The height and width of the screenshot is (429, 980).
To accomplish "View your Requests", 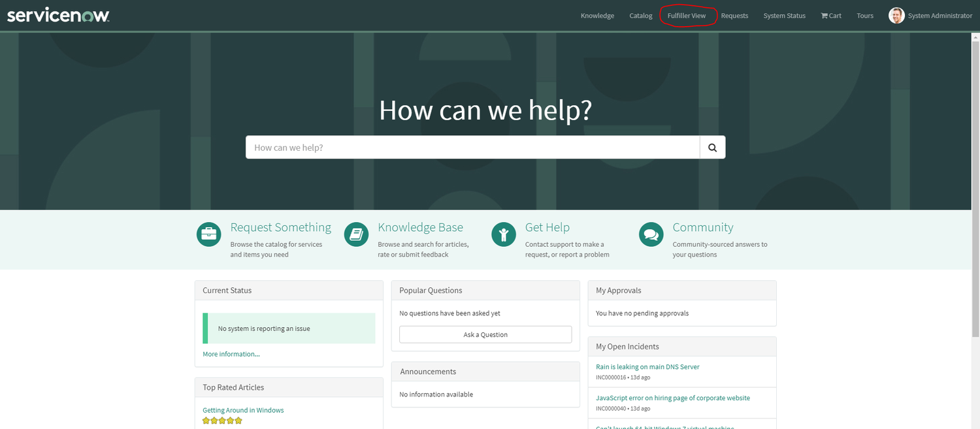I will point(734,15).
